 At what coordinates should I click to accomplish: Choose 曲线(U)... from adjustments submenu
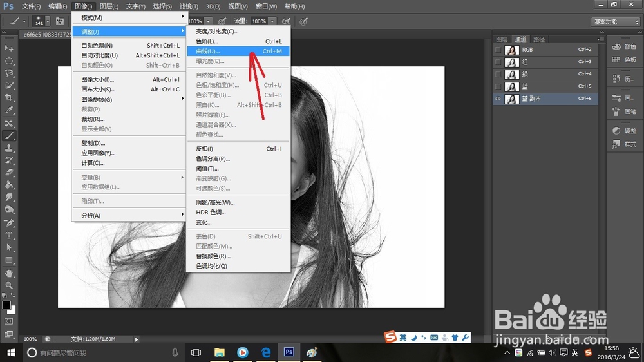(x=238, y=52)
